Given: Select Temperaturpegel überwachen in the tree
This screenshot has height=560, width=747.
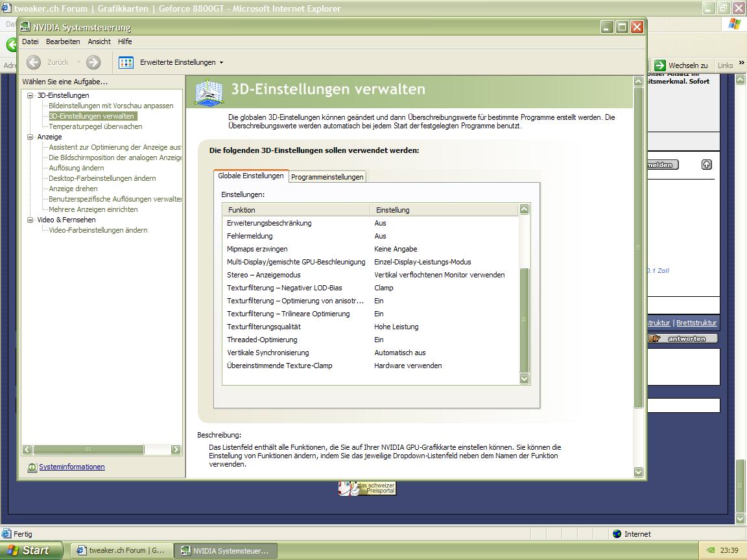Looking at the screenshot, I should [x=95, y=126].
